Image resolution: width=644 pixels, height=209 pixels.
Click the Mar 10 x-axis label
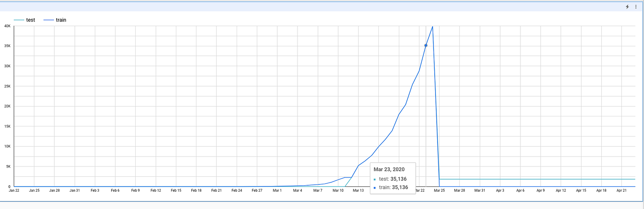338,190
